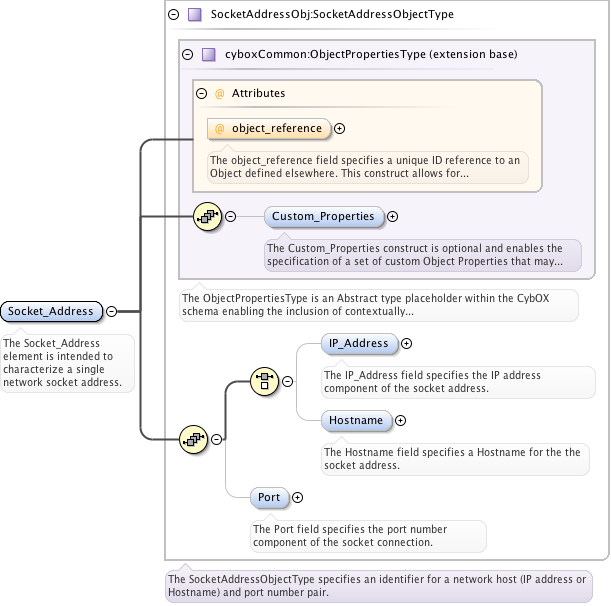The width and height of the screenshot is (611, 606).
Task: Click the @ icon inside object_reference box
Action: coord(220,128)
